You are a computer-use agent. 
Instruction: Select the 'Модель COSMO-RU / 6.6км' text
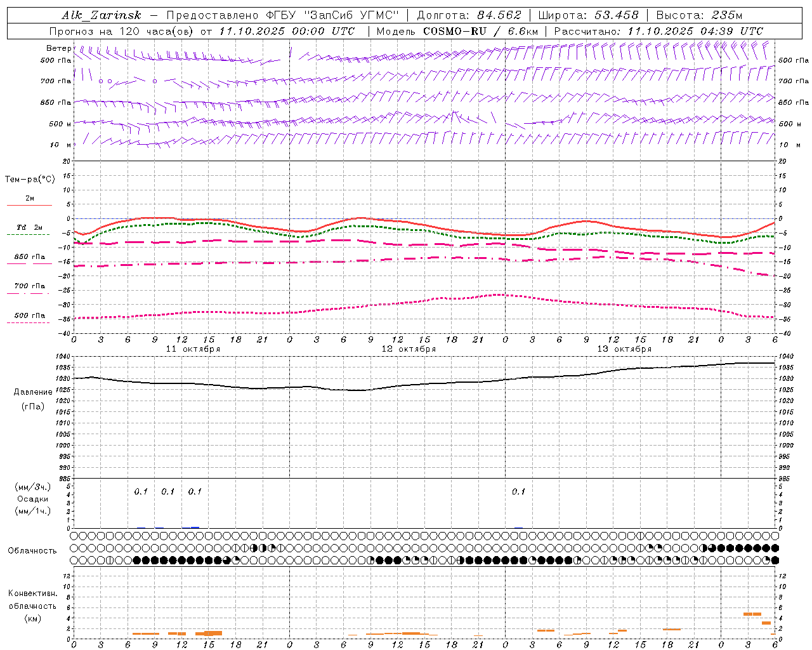457,31
